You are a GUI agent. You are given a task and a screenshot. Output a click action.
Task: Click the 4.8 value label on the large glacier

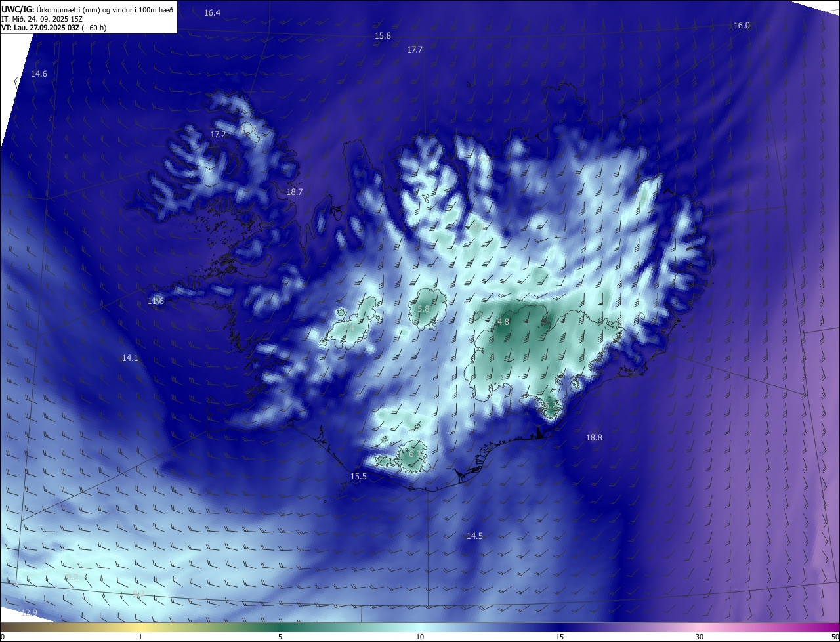(x=503, y=322)
